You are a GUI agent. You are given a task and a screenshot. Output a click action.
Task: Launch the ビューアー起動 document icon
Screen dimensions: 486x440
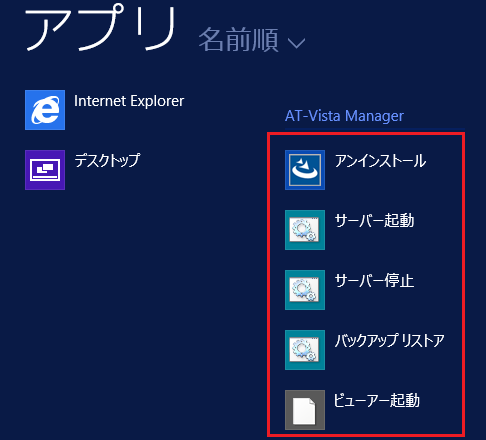(x=305, y=410)
